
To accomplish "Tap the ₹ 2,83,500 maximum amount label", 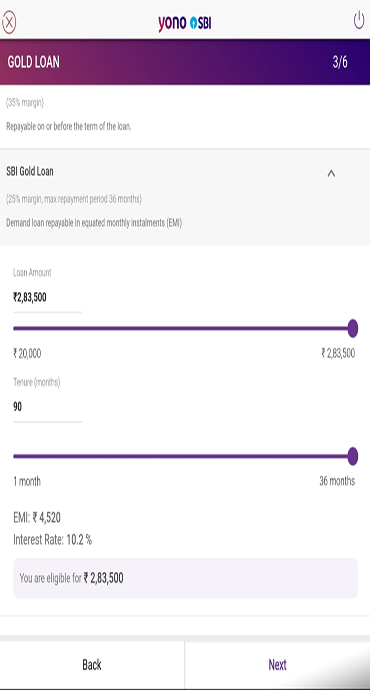I will [338, 353].
